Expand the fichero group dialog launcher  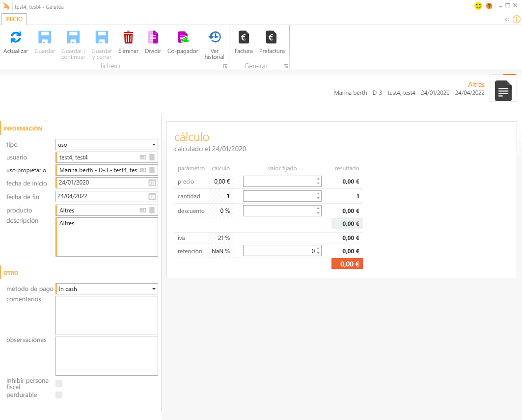coord(225,66)
